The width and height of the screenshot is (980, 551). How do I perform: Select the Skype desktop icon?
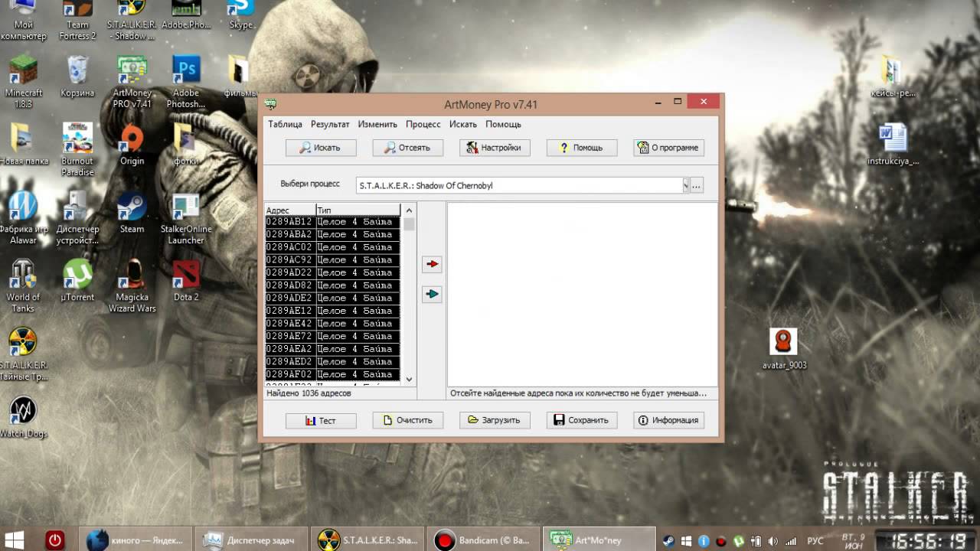(x=240, y=15)
